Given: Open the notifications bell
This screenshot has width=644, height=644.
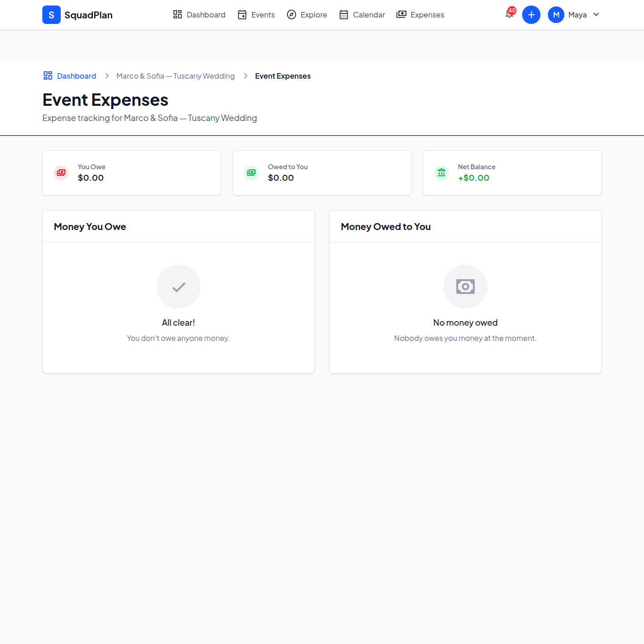Looking at the screenshot, I should tap(509, 14).
